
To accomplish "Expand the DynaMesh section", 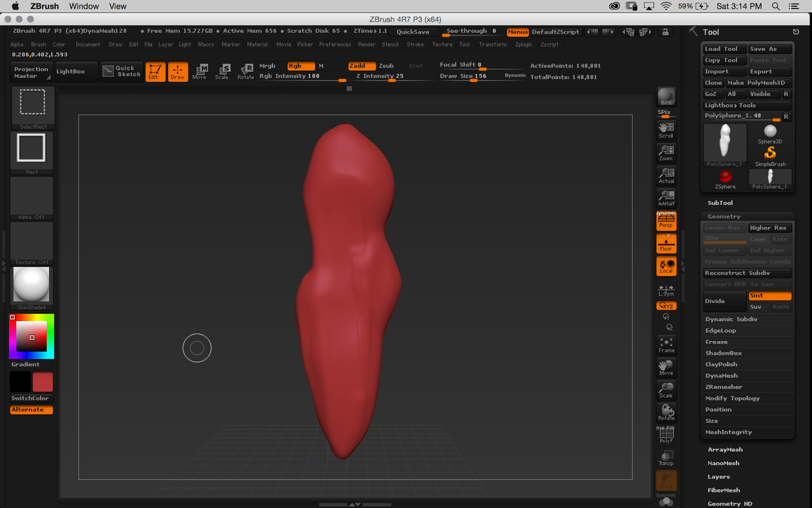I will coord(722,375).
